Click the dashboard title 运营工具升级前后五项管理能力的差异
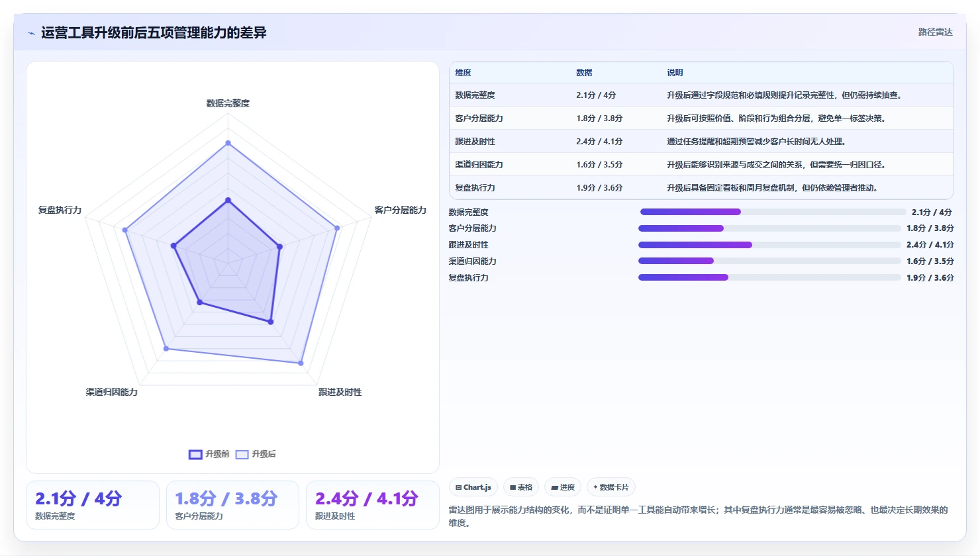 click(154, 33)
